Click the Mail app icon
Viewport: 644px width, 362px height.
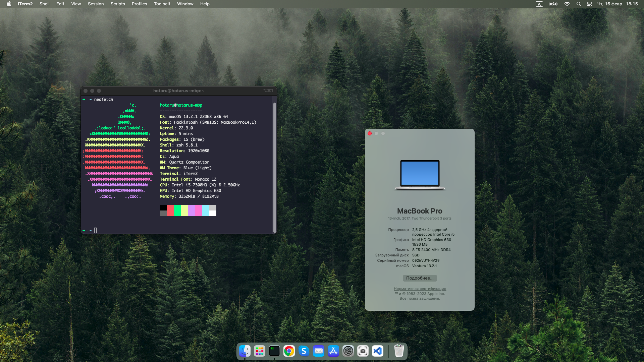point(318,351)
